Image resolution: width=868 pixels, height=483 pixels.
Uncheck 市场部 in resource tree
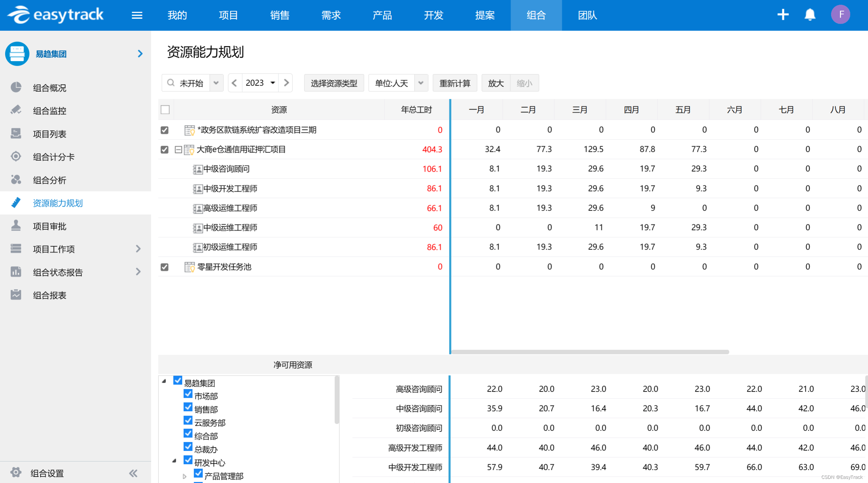[188, 394]
